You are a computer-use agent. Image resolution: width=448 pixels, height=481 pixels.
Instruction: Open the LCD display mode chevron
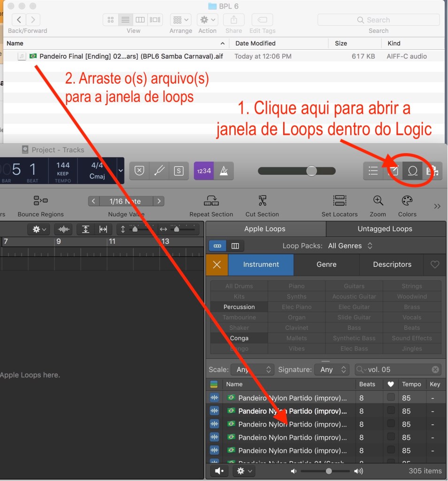tap(121, 171)
